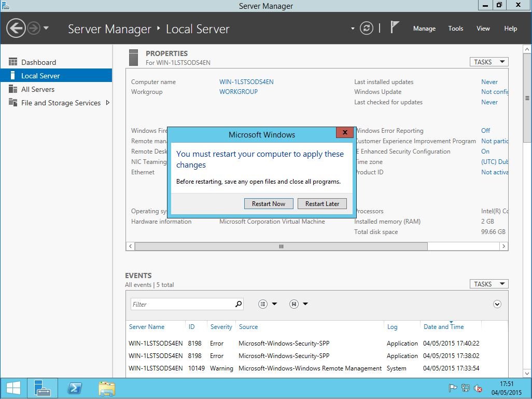The image size is (532, 399).
Task: Open the notifications flag icon
Action: pos(395,28)
